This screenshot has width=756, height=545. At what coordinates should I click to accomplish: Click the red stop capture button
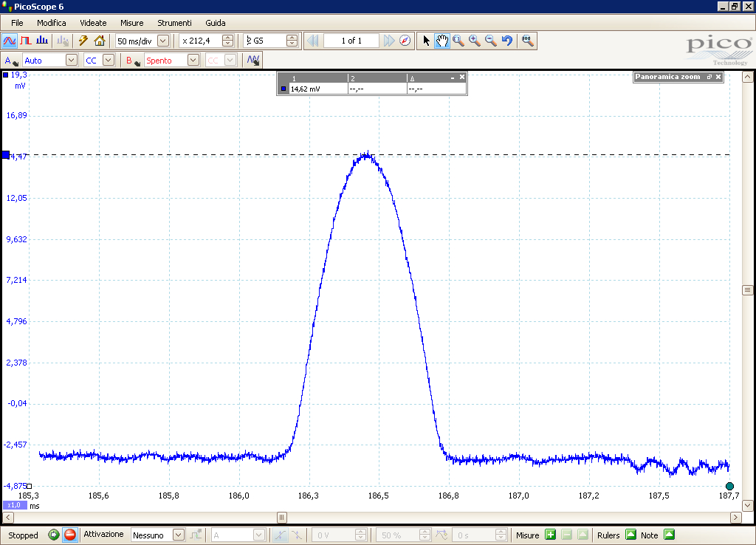coord(70,535)
